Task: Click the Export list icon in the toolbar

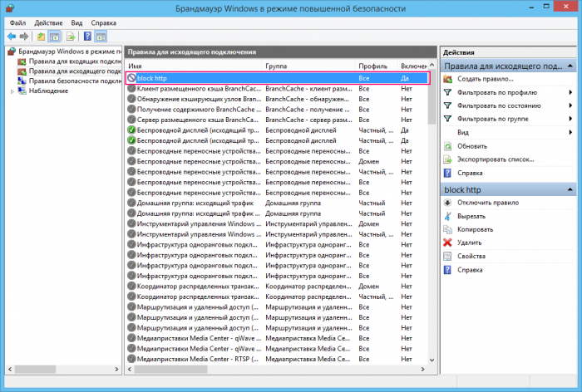Action: click(x=71, y=37)
